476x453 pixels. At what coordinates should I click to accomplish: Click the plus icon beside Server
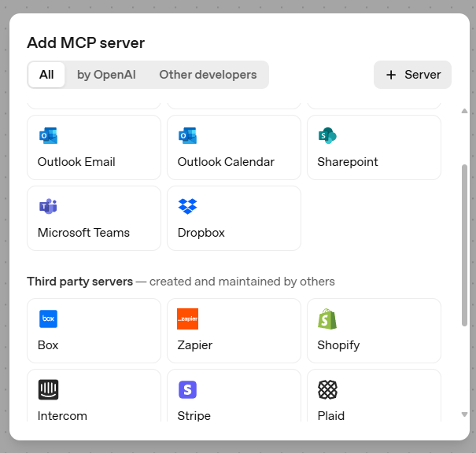[x=391, y=75]
